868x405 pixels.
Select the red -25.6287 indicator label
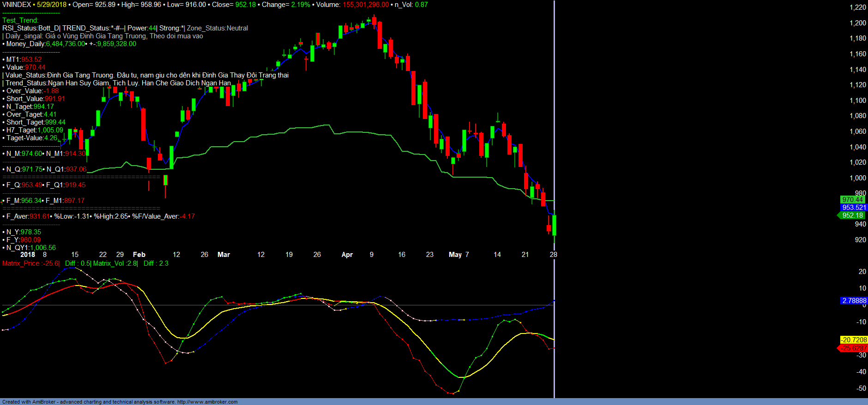click(853, 348)
